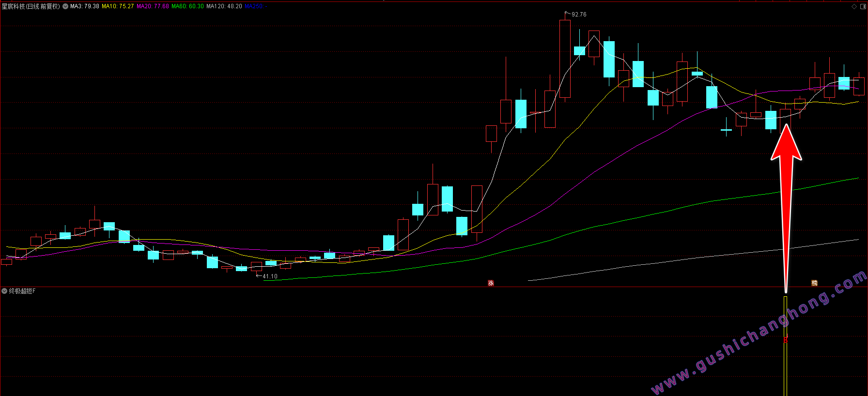Select the 星宸科技(日线.前复权) chart title
This screenshot has width=868, height=396.
[x=31, y=6]
